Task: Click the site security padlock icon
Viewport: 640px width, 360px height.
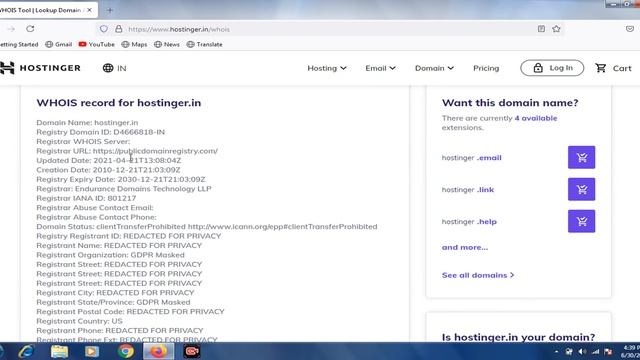Action: (x=118, y=29)
